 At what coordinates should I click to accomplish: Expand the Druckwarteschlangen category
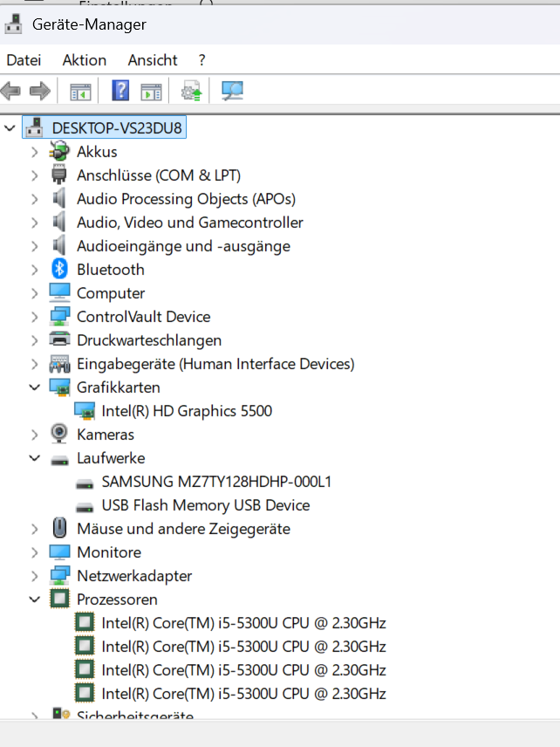coord(34,340)
